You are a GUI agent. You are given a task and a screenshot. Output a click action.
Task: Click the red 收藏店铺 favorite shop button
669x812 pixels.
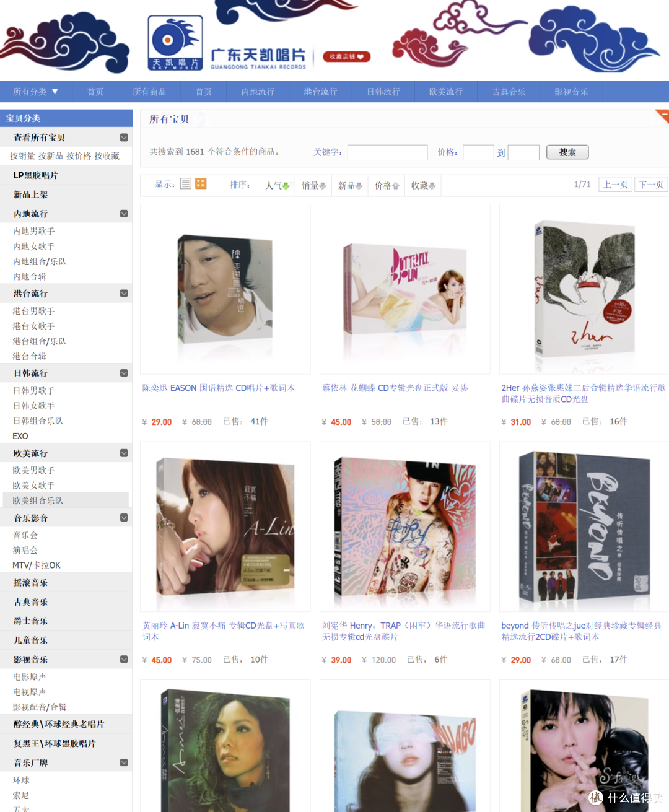tap(347, 56)
